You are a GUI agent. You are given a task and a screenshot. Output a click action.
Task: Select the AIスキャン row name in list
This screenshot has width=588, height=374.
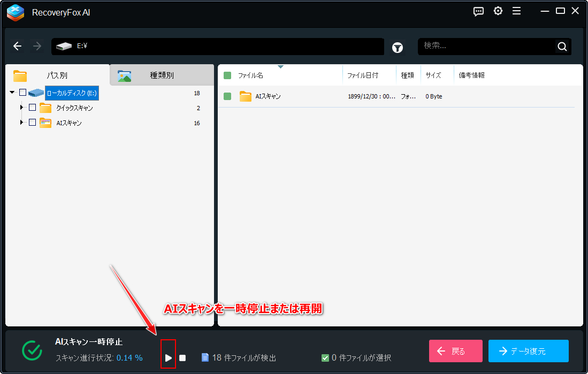click(268, 96)
